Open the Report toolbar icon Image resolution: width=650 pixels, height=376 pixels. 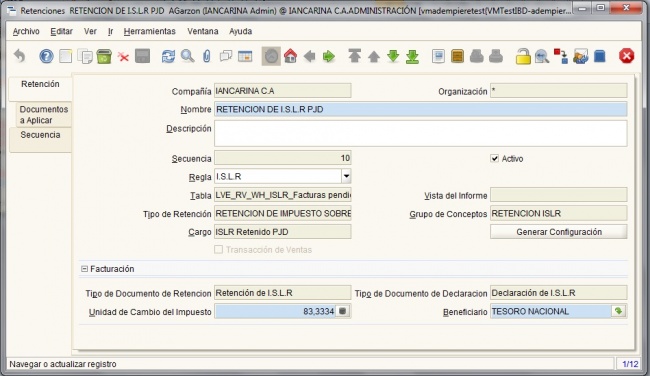(x=438, y=56)
